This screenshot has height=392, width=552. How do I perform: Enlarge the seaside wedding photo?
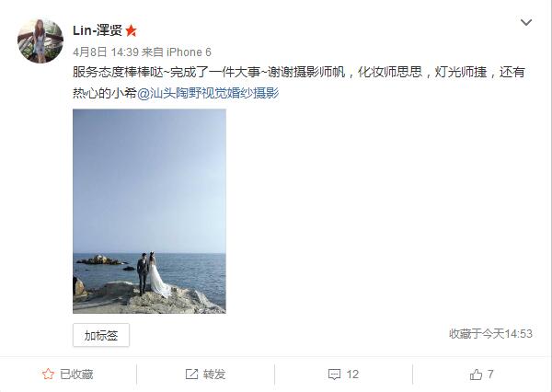pos(149,212)
